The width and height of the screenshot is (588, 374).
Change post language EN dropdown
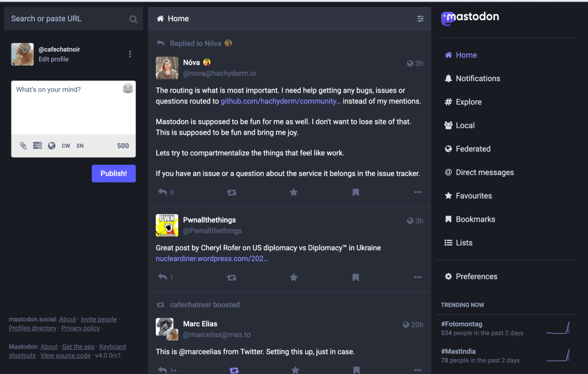[80, 146]
